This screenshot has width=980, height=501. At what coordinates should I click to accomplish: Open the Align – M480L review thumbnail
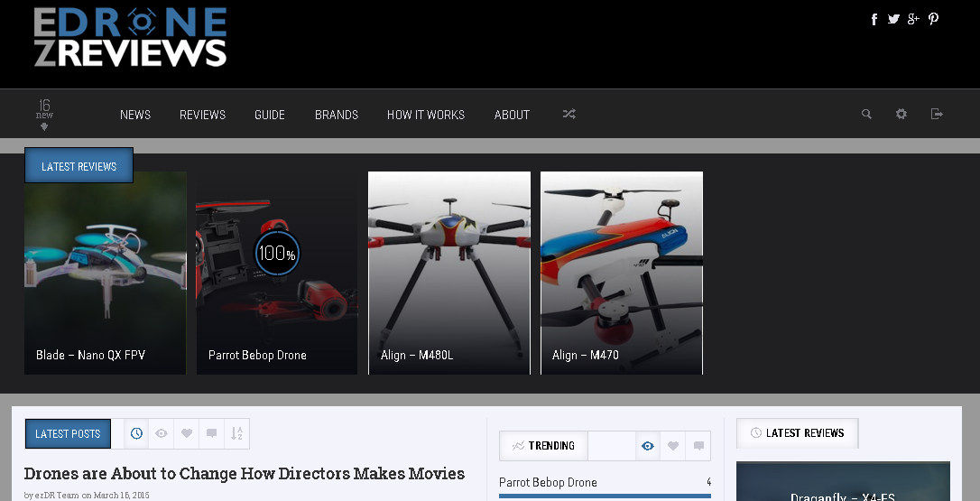448,273
